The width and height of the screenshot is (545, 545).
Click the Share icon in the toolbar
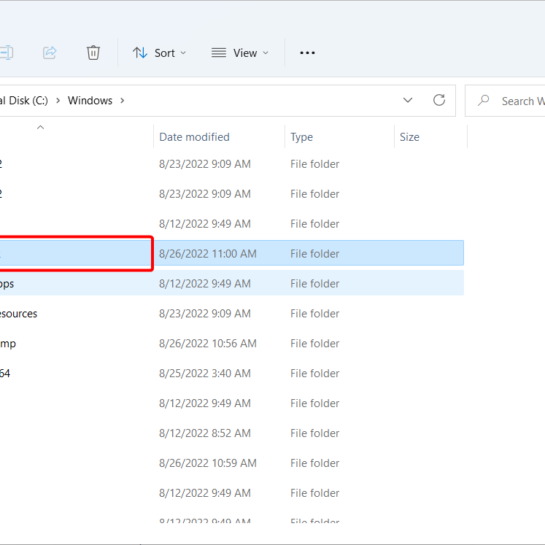pyautogui.click(x=49, y=53)
